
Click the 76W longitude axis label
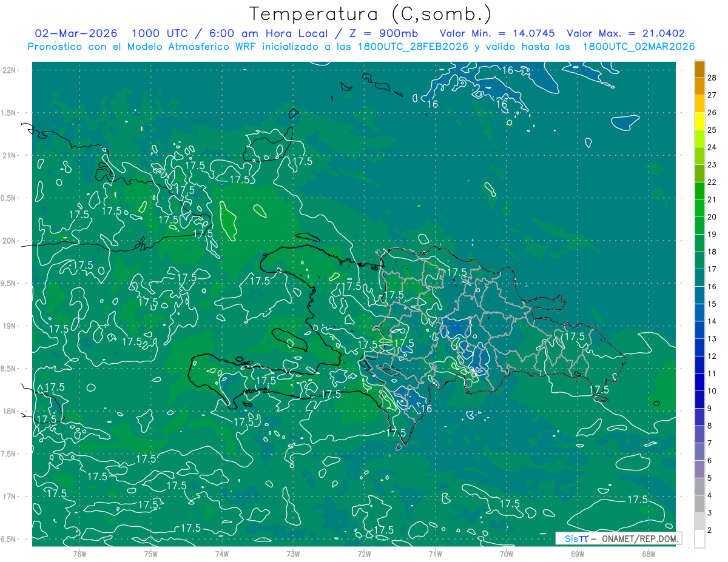pyautogui.click(x=79, y=554)
